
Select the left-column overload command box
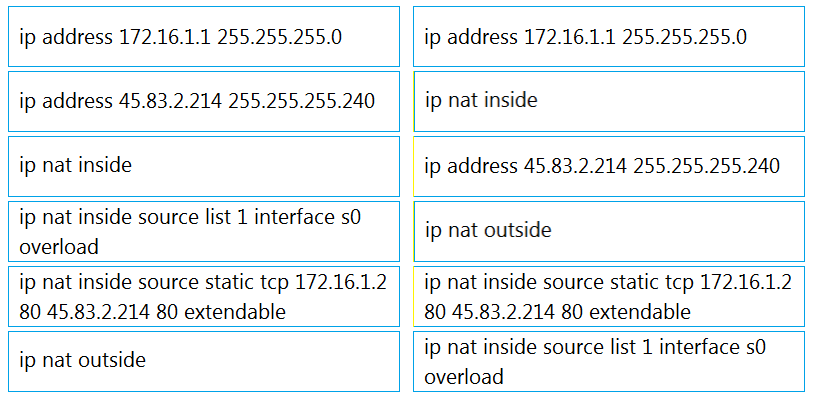point(204,231)
